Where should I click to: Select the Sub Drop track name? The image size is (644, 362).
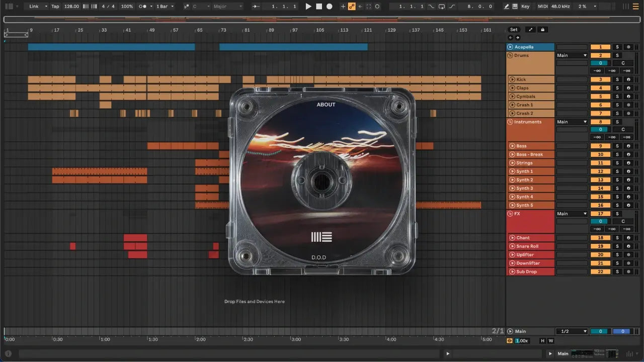pos(526,271)
